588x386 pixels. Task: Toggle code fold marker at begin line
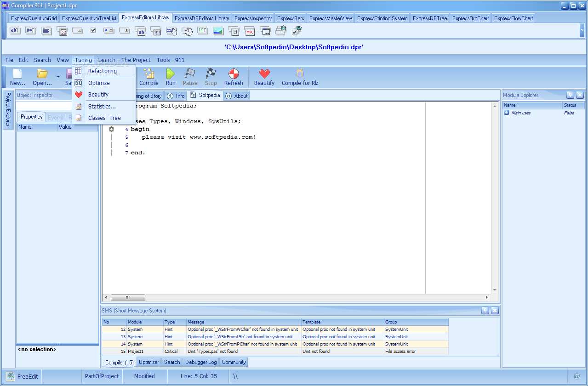coord(111,130)
